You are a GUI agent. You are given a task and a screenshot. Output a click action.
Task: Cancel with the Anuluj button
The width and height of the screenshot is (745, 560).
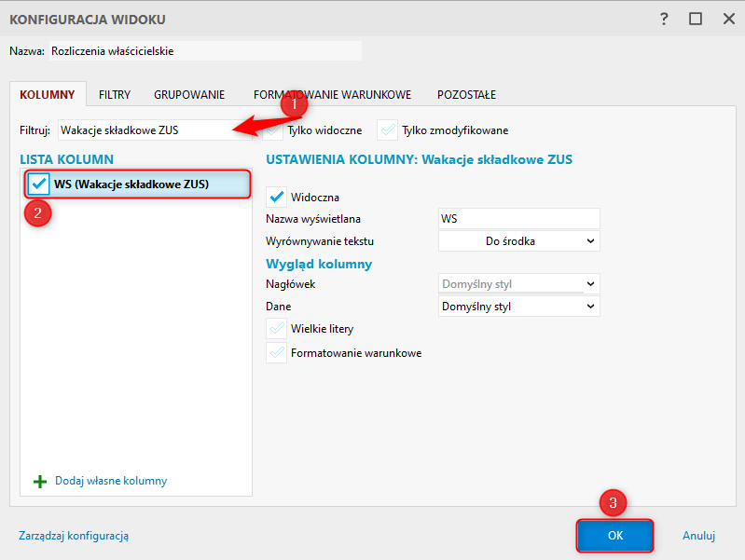point(698,535)
